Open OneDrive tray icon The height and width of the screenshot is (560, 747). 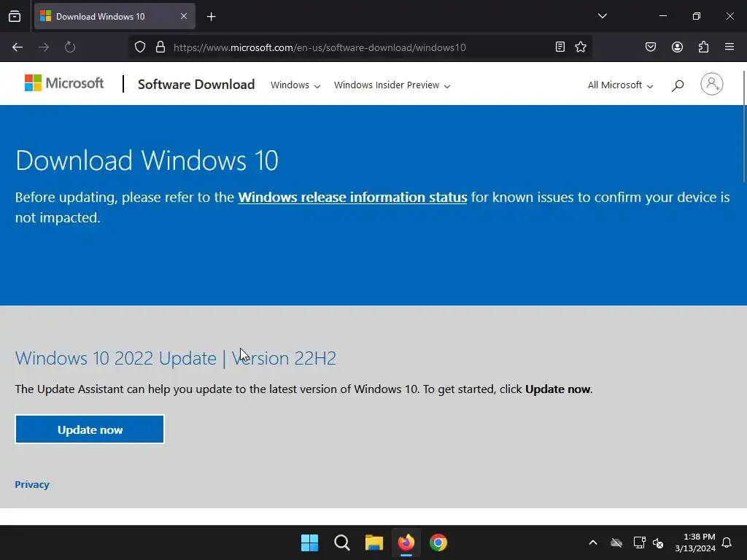(x=616, y=542)
